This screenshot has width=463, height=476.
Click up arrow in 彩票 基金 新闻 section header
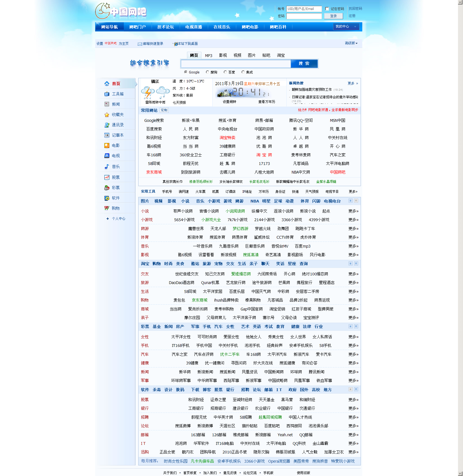[356, 326]
